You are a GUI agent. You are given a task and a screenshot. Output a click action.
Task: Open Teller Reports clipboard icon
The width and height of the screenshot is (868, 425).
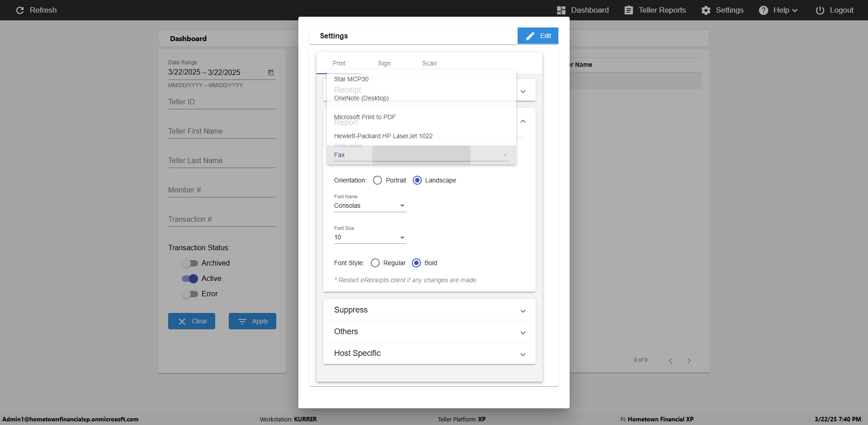click(x=628, y=10)
